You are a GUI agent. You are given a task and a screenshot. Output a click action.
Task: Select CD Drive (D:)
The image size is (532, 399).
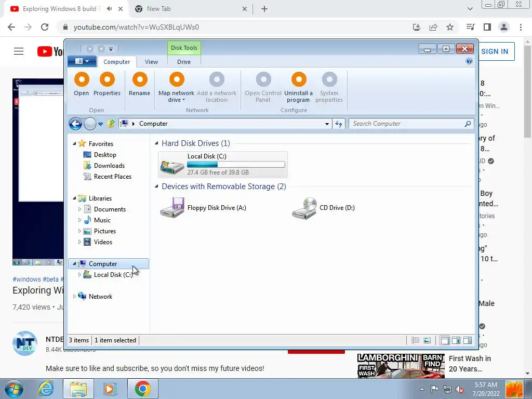[x=324, y=208]
